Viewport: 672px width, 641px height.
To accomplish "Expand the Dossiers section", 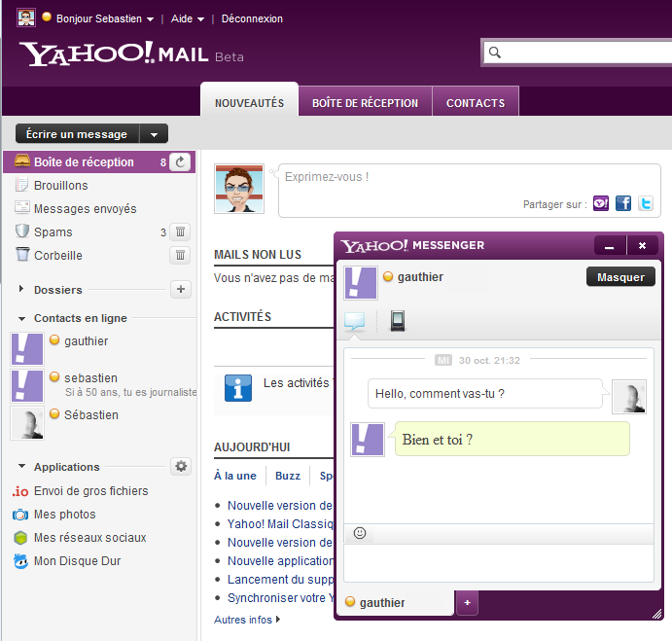I will [21, 289].
